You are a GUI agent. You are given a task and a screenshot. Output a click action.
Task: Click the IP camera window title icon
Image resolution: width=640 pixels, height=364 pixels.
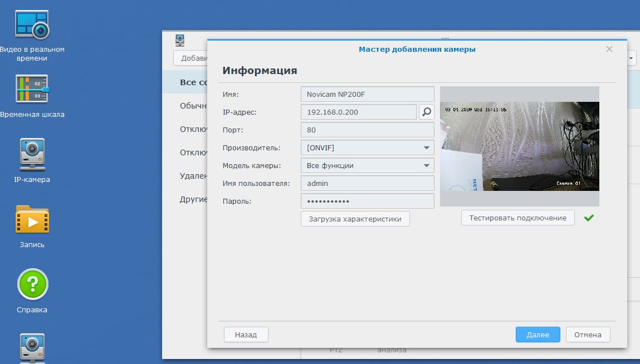(180, 41)
